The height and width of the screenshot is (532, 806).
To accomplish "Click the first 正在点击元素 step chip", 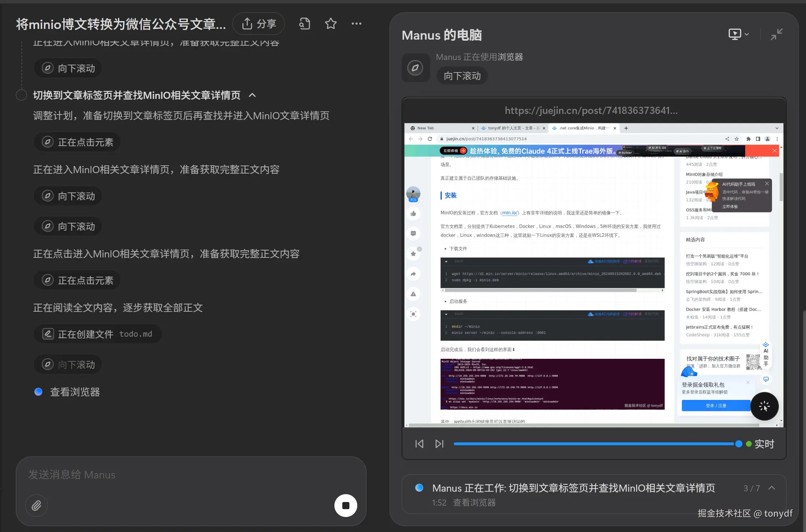I will (77, 142).
